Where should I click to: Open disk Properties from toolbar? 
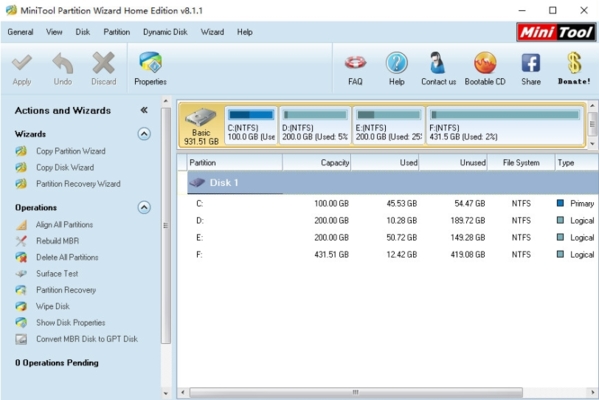click(x=151, y=68)
